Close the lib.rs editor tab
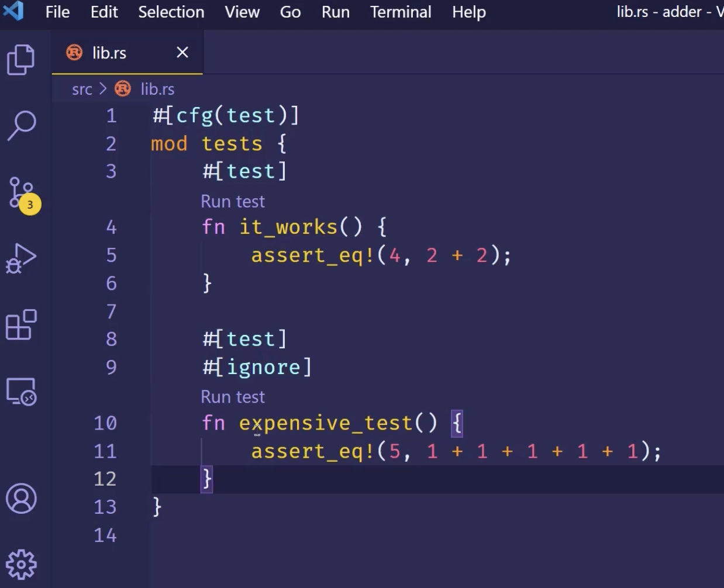 pyautogui.click(x=182, y=53)
